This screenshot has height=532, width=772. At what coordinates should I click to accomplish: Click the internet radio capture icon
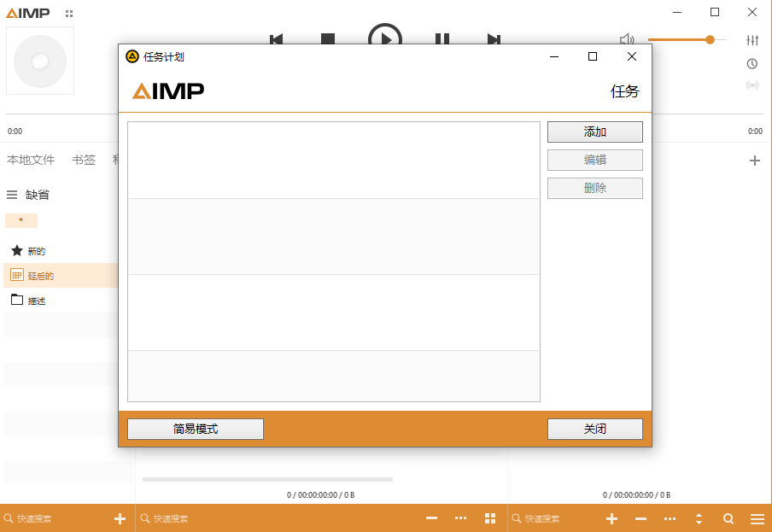[752, 85]
